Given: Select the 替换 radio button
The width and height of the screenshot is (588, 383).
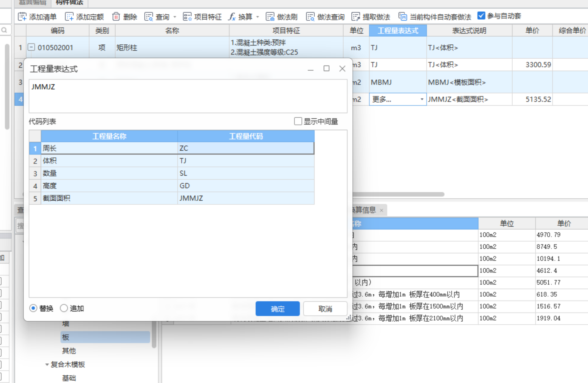Looking at the screenshot, I should (33, 308).
